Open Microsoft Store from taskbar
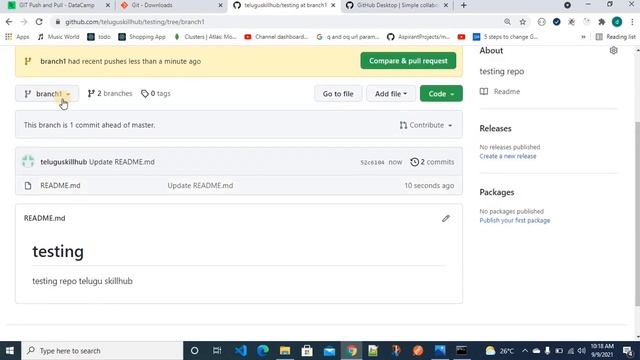Screen dimensions: 640x360 (307, 351)
